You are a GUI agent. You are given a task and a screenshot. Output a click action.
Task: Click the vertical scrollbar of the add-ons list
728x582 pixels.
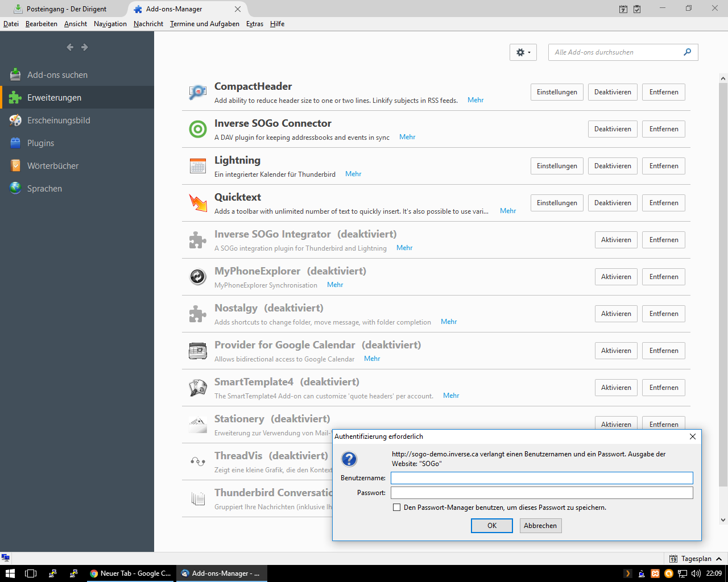pyautogui.click(x=723, y=284)
